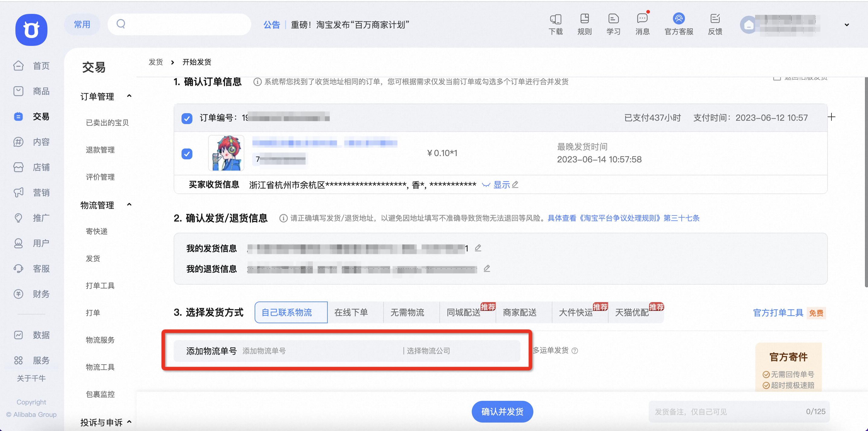Click the 常用 button
868x431 pixels.
point(82,24)
